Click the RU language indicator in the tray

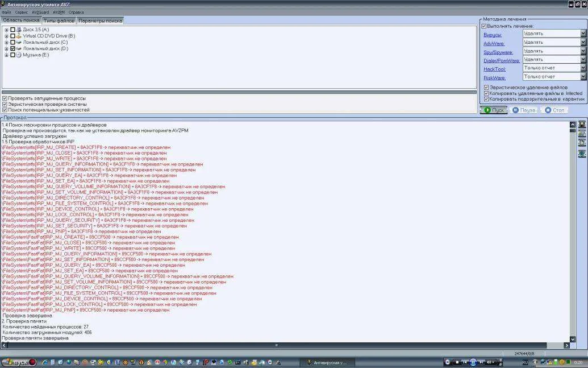(x=525, y=362)
